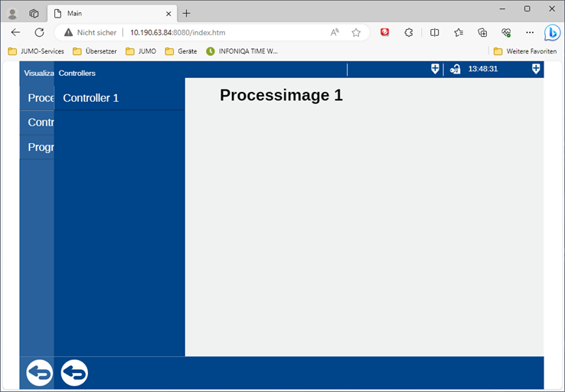Expand the Weitere Favoriten folder
565x392 pixels.
click(x=524, y=51)
